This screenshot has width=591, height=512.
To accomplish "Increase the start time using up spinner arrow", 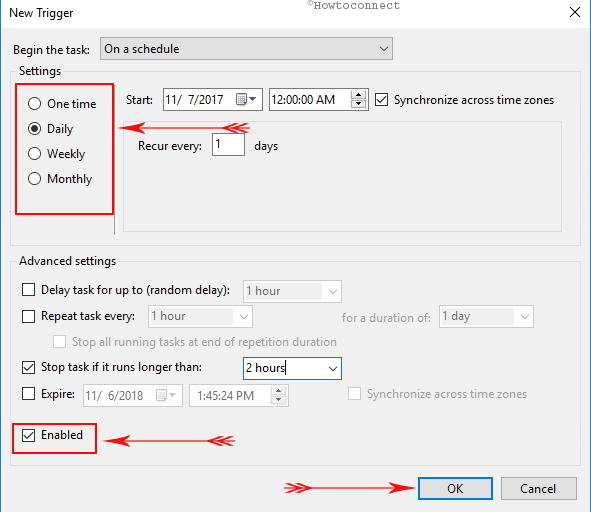I will pos(358,95).
